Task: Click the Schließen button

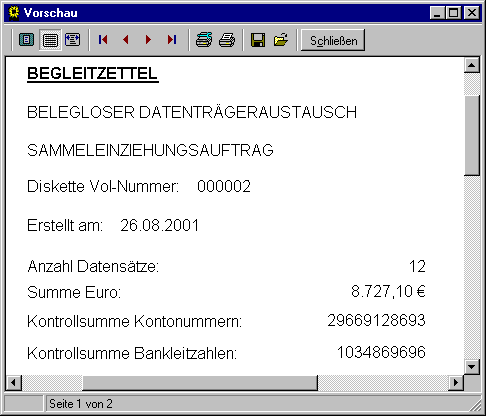Action: point(333,40)
